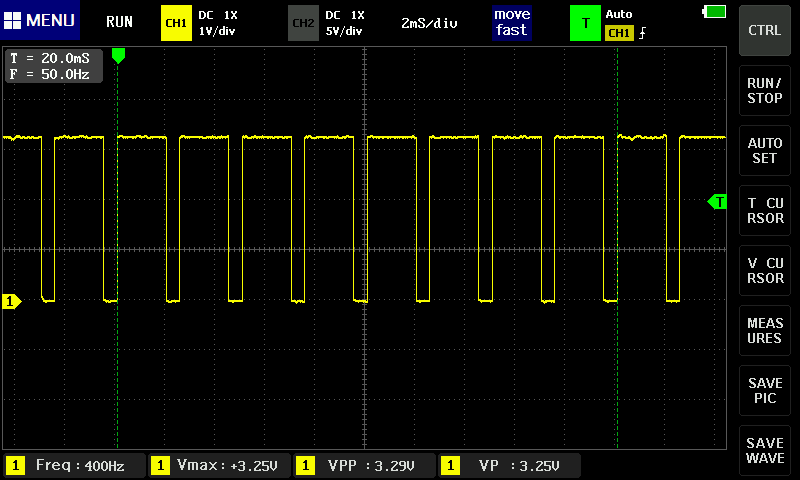Enable the V CURSOR button
This screenshot has height=480, width=800.
[x=764, y=270]
